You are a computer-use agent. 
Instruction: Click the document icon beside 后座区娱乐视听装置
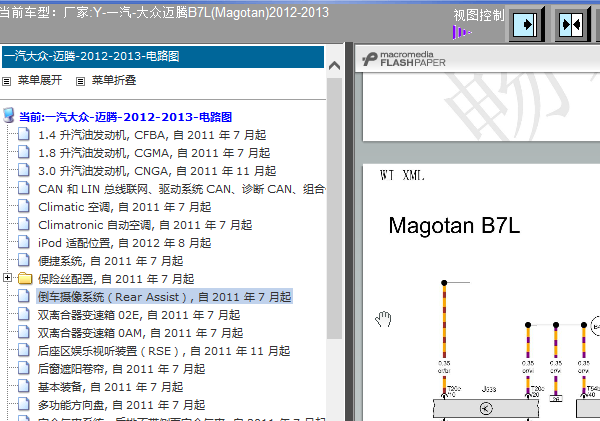coord(24,351)
